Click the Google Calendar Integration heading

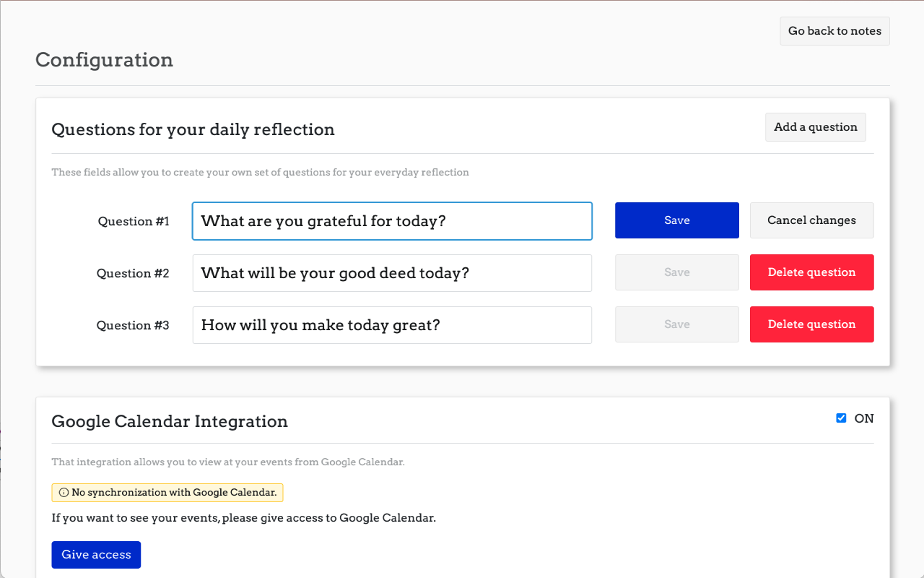[170, 421]
